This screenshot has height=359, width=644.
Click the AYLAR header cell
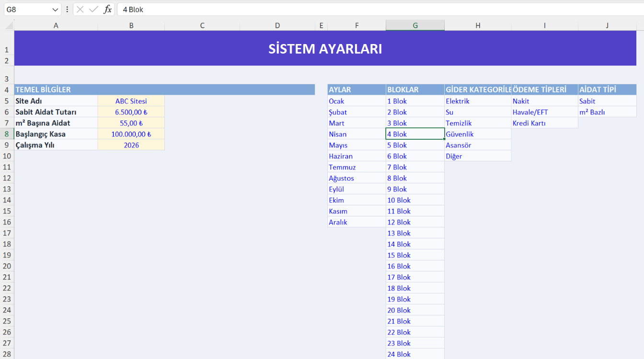pos(357,90)
